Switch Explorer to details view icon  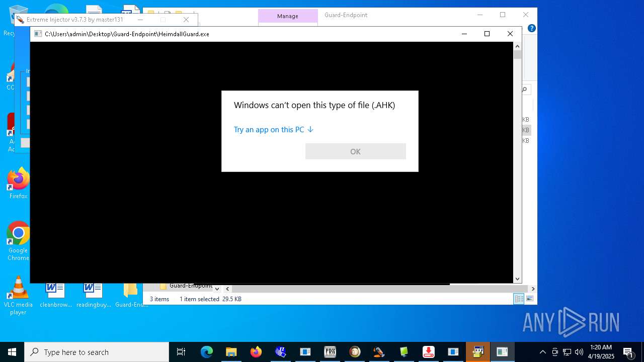(519, 299)
